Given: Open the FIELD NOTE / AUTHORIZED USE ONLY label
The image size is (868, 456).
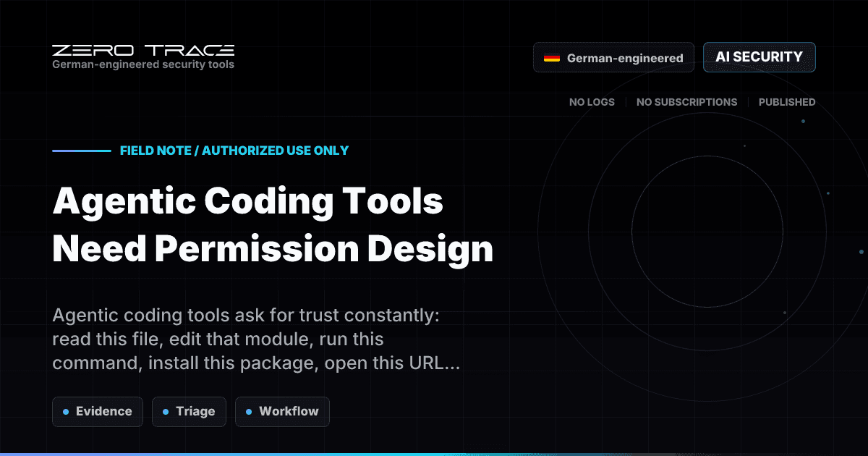Looking at the screenshot, I should coord(234,151).
